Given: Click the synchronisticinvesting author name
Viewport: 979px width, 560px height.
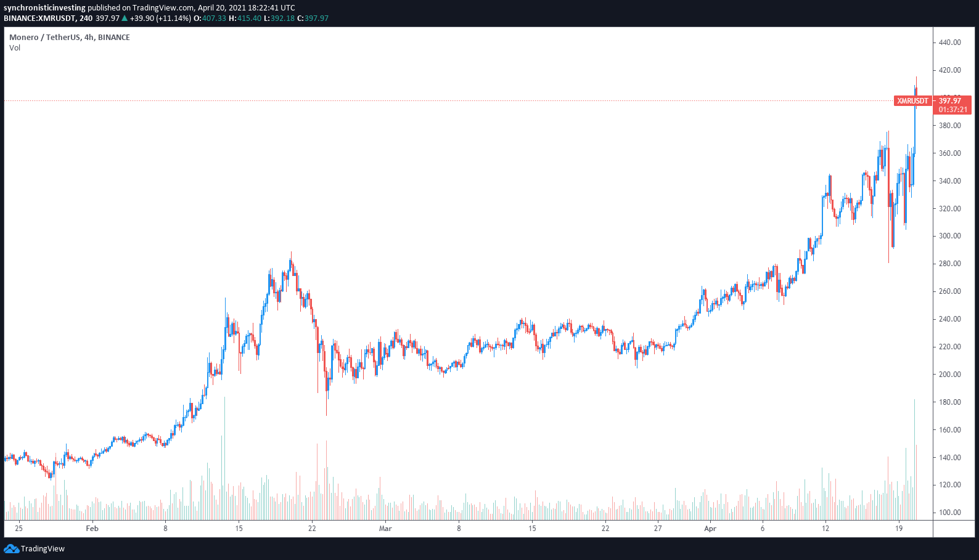Looking at the screenshot, I should [x=44, y=8].
